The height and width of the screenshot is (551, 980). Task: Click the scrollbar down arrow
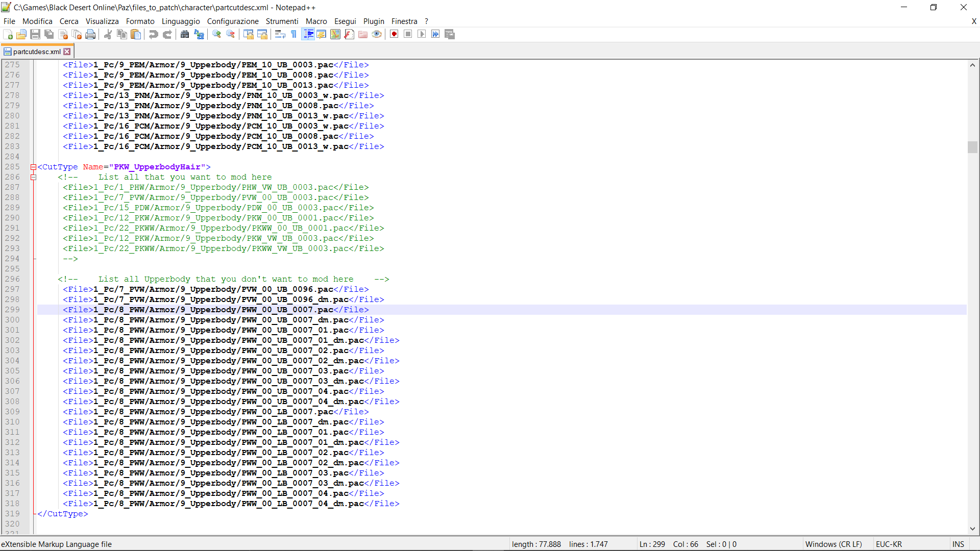click(x=972, y=529)
